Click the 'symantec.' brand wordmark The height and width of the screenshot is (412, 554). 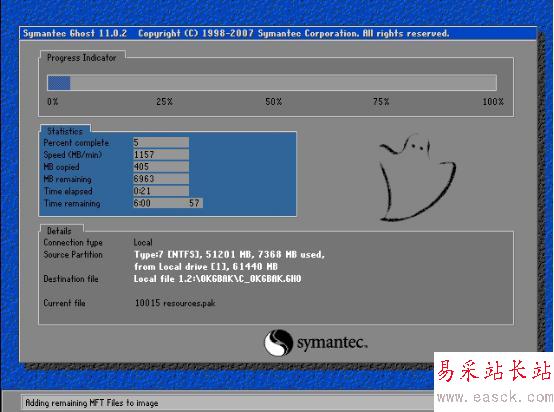(332, 343)
